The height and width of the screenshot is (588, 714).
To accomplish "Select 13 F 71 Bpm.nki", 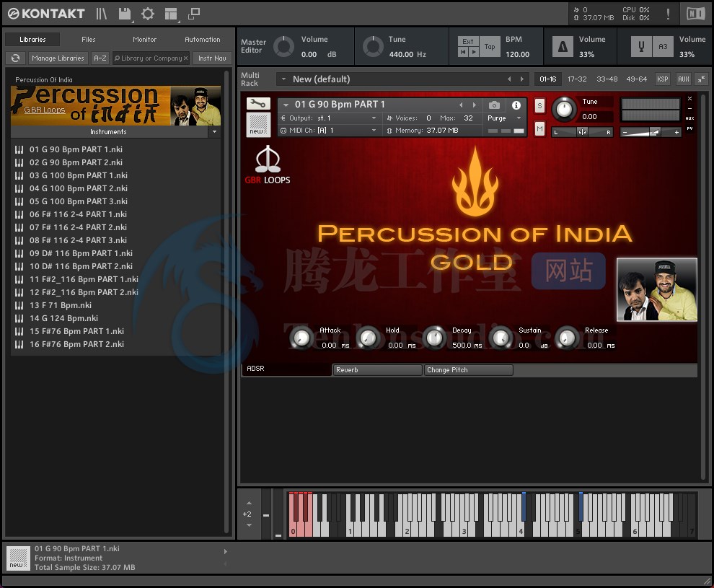I will (x=60, y=305).
